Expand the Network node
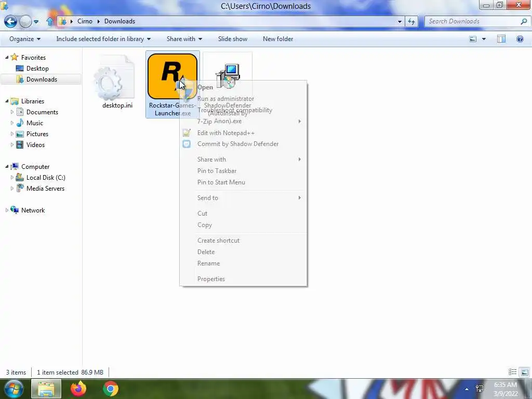This screenshot has height=399, width=532. coord(7,210)
